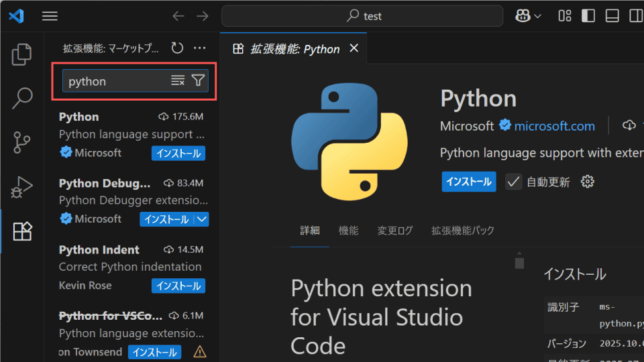Select the Extensions view icon
644x362 pixels.
(x=22, y=231)
